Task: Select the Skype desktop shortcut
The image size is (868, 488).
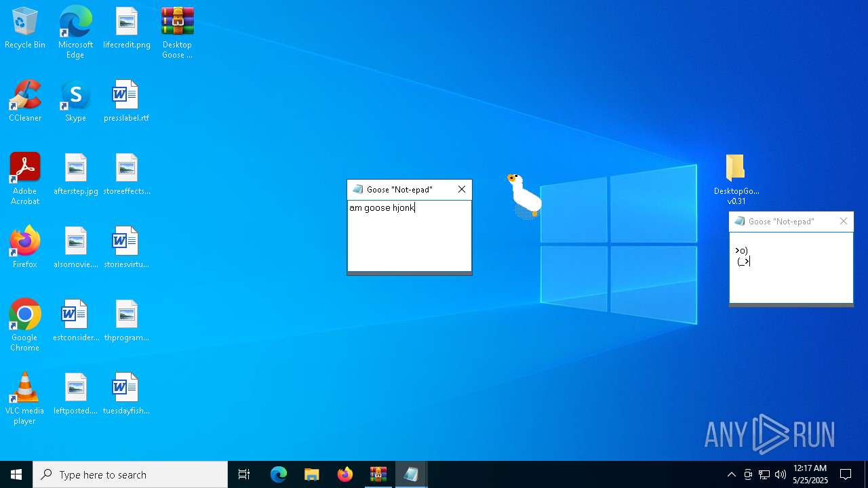Action: pos(75,102)
